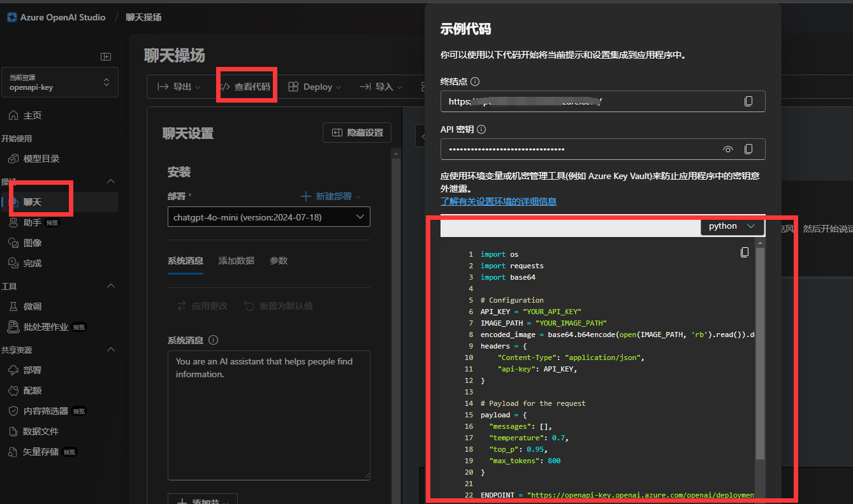Show info for 系统消息 label

point(213,340)
